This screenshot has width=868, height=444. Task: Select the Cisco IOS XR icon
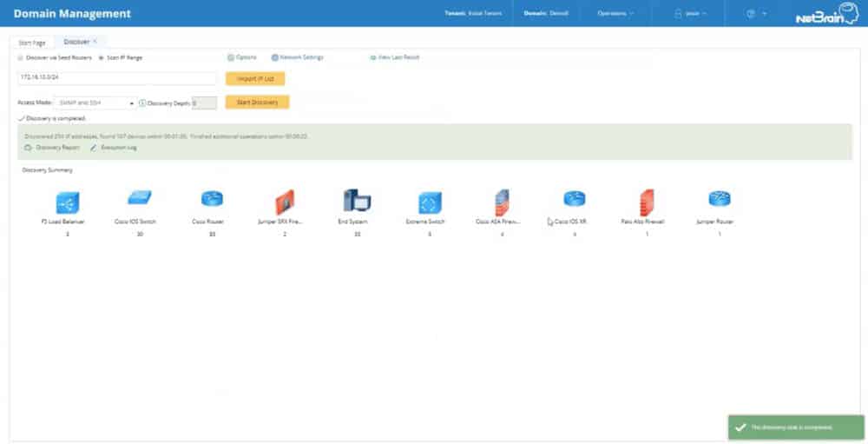click(x=575, y=198)
